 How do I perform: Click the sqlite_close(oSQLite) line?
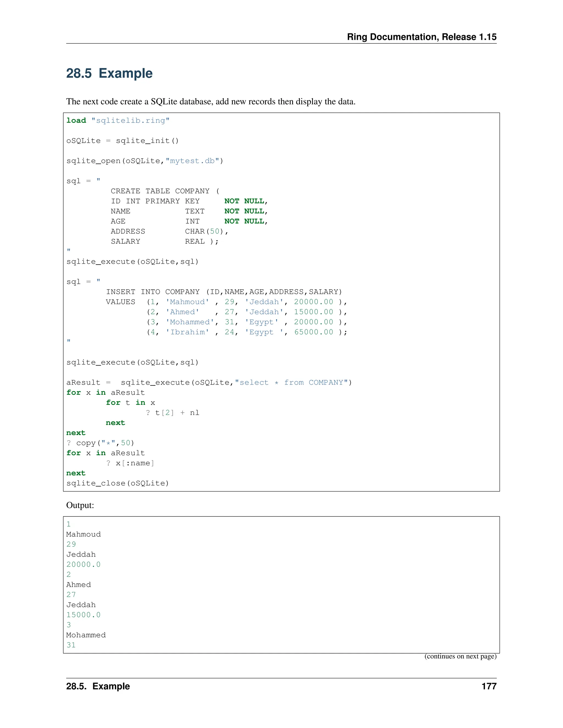click(x=117, y=483)
